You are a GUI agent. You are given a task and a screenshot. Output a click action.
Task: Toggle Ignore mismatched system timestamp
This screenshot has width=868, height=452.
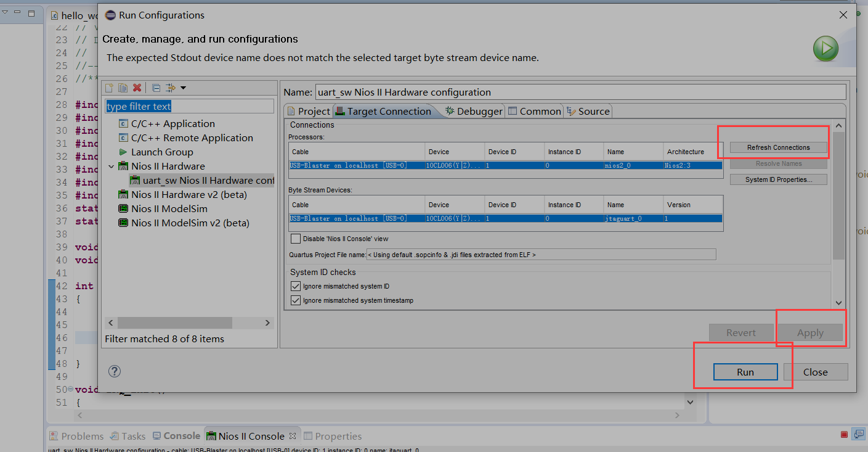click(296, 300)
